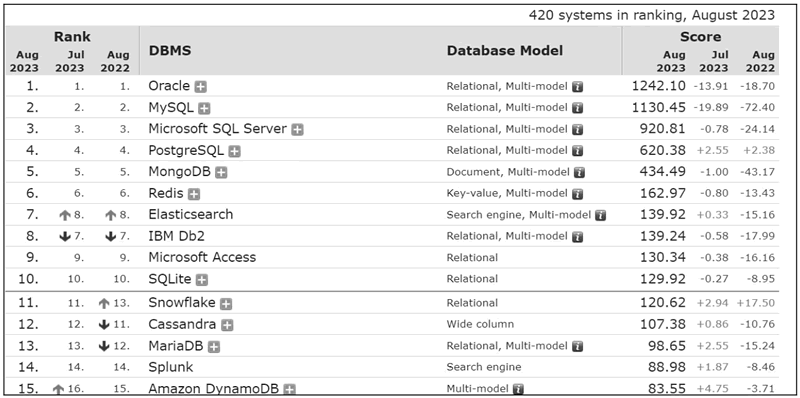Viewport: 800px width, 398px height.
Task: Click the plus icon beside Cassandra
Action: point(228,326)
